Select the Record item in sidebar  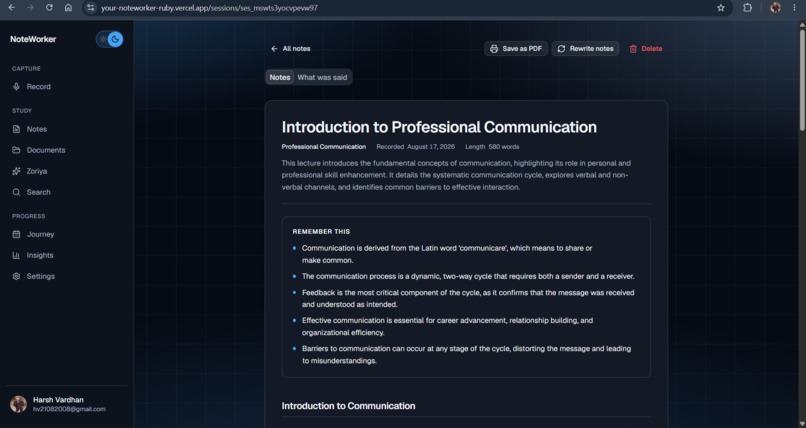point(67,86)
